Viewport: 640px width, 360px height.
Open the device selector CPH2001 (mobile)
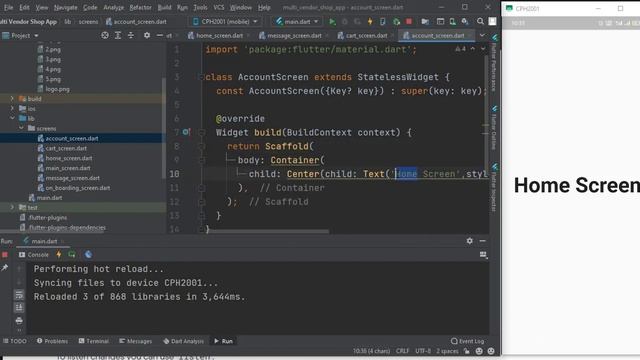pyautogui.click(x=225, y=22)
